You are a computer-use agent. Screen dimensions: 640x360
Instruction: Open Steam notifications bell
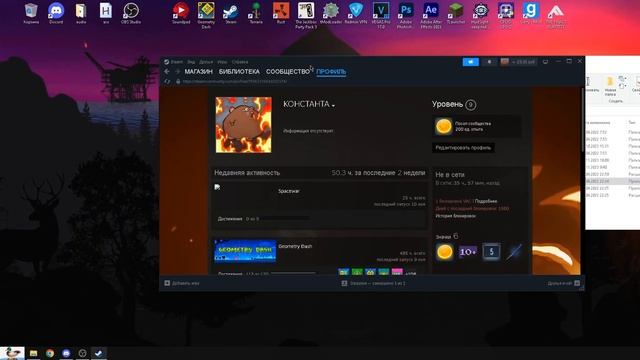pyautogui.click(x=489, y=62)
